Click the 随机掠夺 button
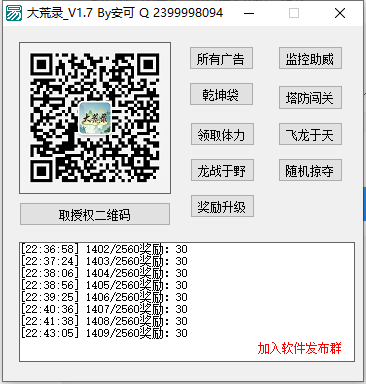366x384 pixels. [310, 170]
